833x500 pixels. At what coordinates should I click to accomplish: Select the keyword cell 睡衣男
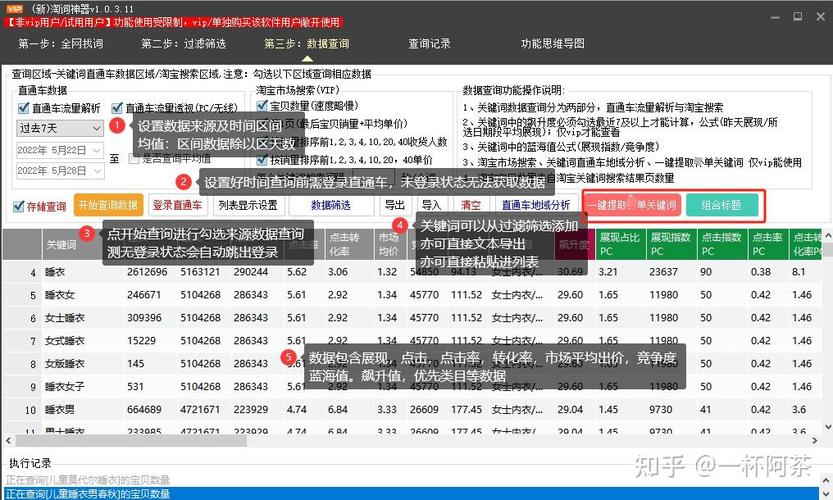pos(60,410)
